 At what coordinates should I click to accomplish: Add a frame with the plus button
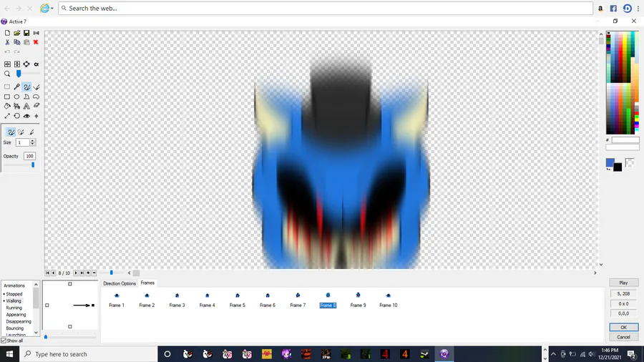[88, 273]
